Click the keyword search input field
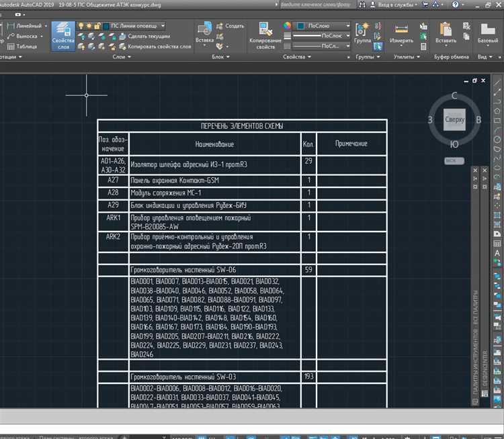The width and height of the screenshot is (504, 439). tap(318, 5)
